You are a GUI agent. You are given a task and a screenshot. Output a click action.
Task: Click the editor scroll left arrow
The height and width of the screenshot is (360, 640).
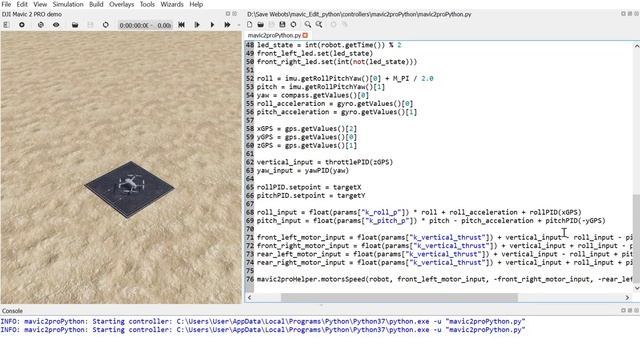coord(249,298)
